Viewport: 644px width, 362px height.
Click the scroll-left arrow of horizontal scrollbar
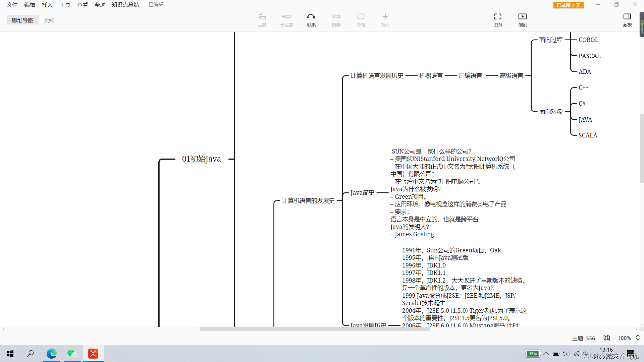click(x=3, y=329)
